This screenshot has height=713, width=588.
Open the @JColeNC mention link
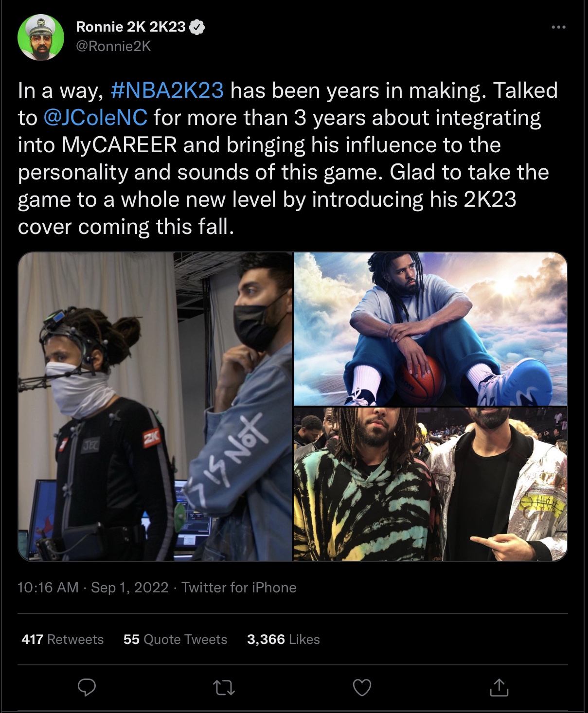pyautogui.click(x=95, y=118)
